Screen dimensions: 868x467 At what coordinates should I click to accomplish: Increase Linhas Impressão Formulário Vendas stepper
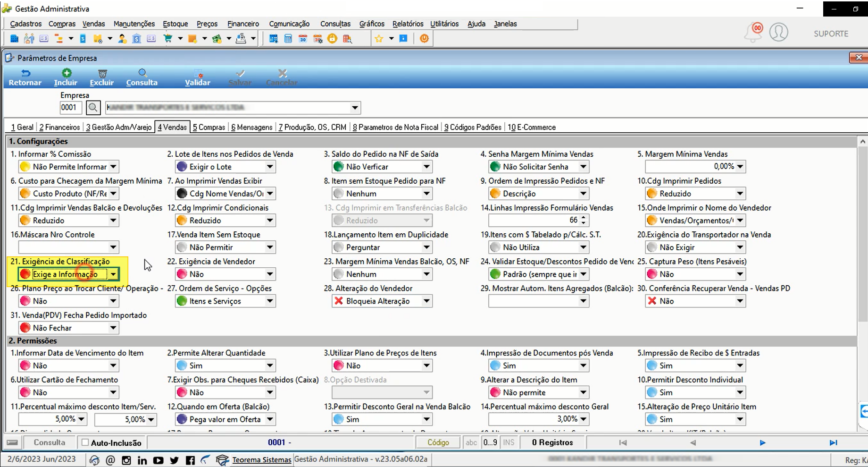click(x=584, y=218)
